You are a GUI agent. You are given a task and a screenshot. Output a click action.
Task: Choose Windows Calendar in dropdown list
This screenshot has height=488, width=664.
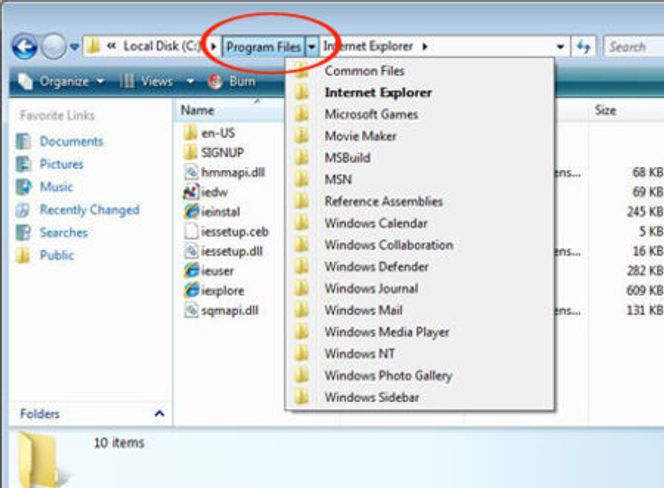pos(420,223)
